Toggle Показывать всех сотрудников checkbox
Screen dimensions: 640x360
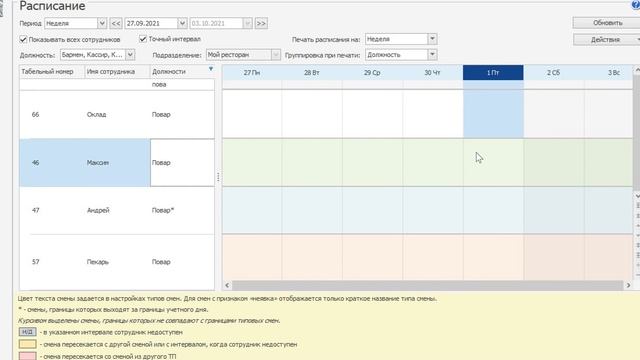click(23, 40)
